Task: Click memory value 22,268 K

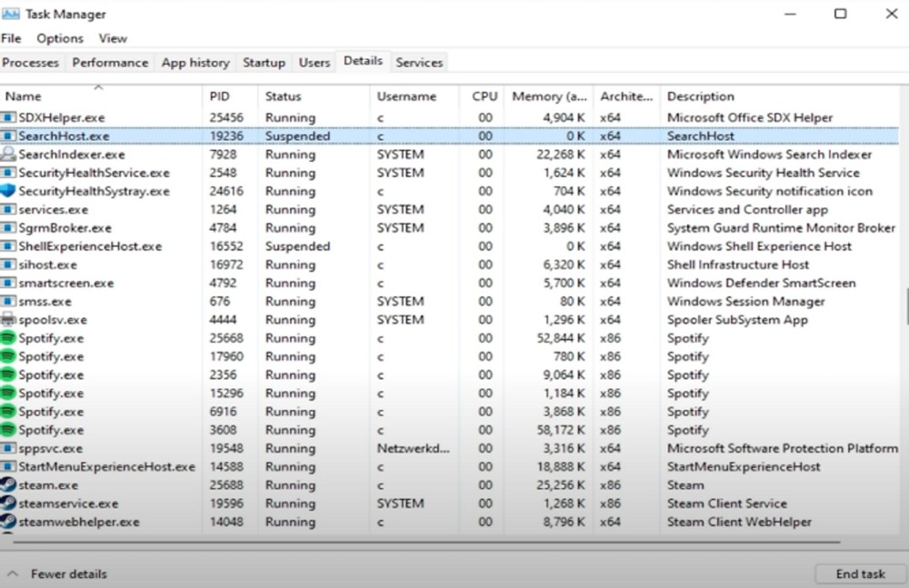Action: coord(561,154)
